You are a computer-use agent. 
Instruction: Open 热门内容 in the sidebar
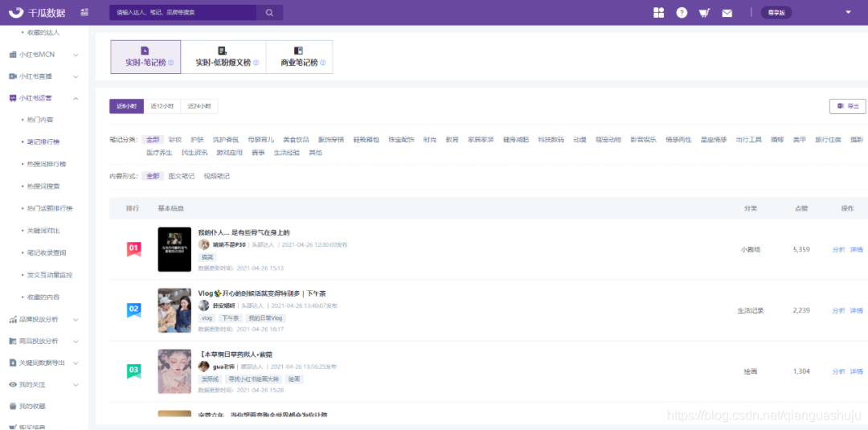click(x=40, y=120)
